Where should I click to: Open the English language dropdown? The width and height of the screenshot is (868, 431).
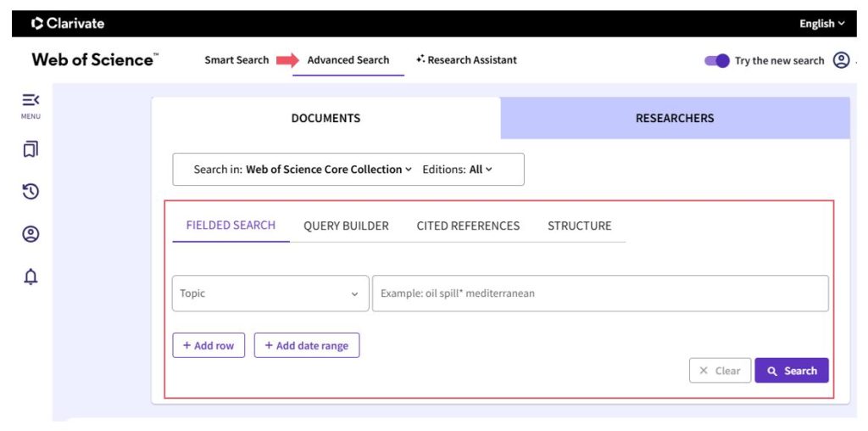click(821, 24)
